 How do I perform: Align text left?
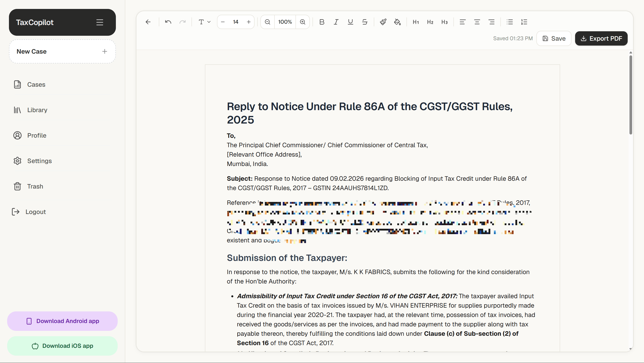pos(463,22)
